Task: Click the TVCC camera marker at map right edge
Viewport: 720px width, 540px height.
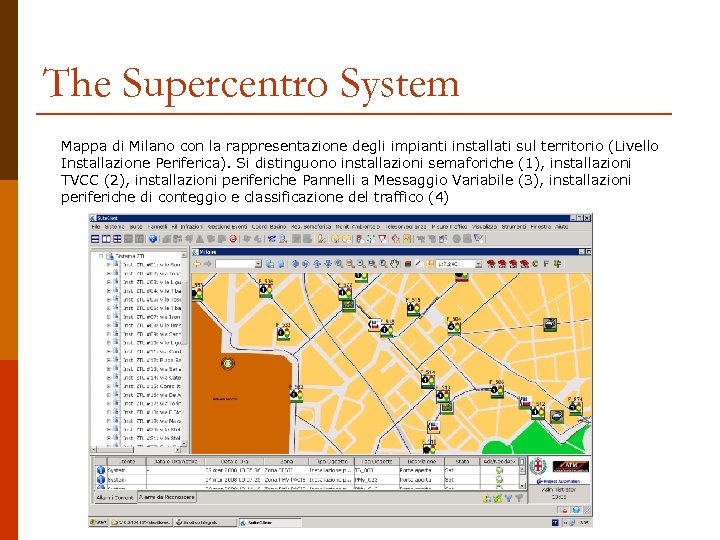Action: (550, 324)
